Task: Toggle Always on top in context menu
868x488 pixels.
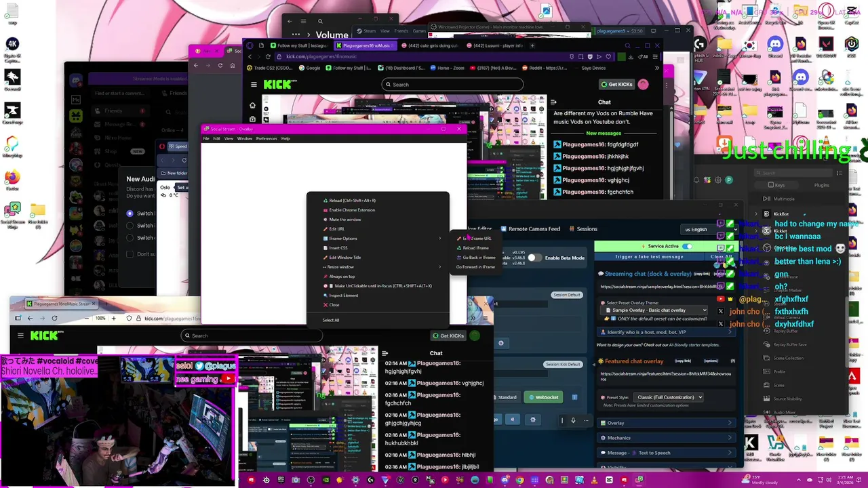Action: tap(378, 277)
